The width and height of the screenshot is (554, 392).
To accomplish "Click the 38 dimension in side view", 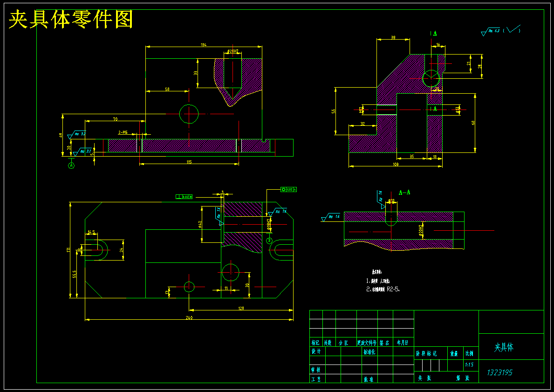I will coord(393,37).
